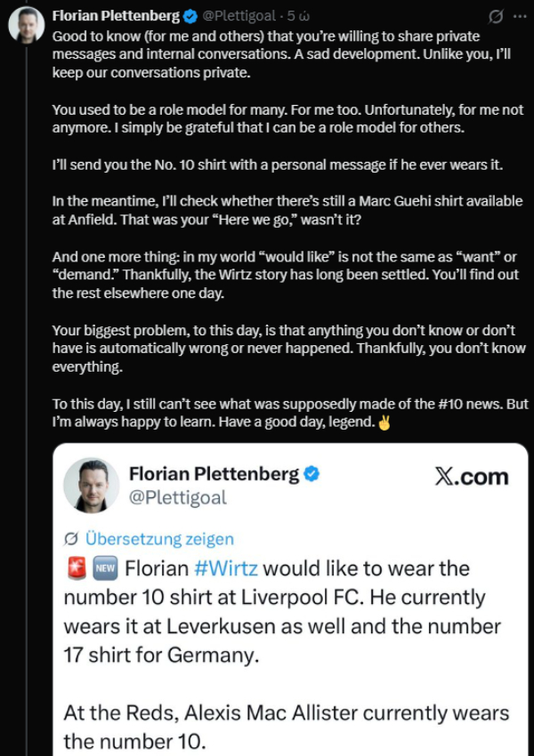
Task: Click the Grok slashed-circle icon at top
Action: [x=496, y=17]
